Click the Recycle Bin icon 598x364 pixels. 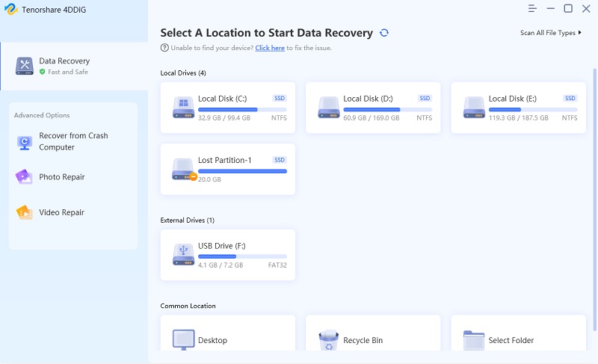[328, 340]
